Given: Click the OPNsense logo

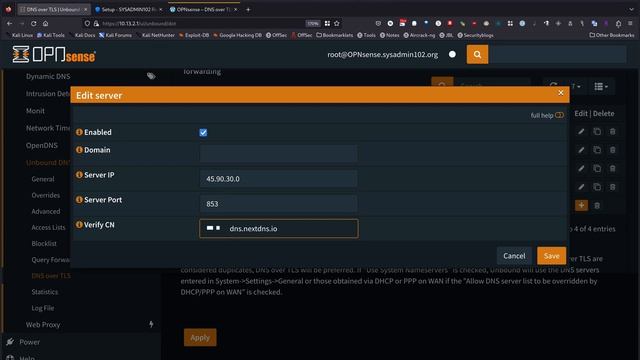Looking at the screenshot, I should click(x=54, y=54).
